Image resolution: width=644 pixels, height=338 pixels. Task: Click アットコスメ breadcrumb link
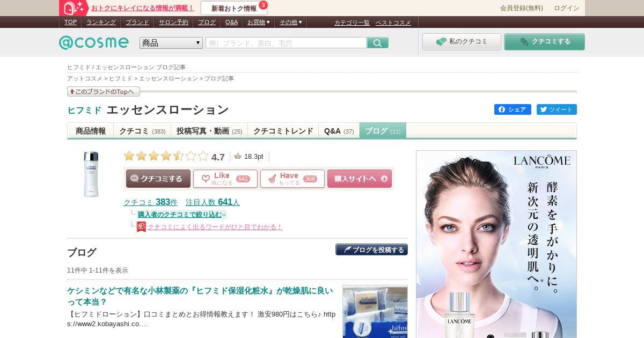coord(85,78)
